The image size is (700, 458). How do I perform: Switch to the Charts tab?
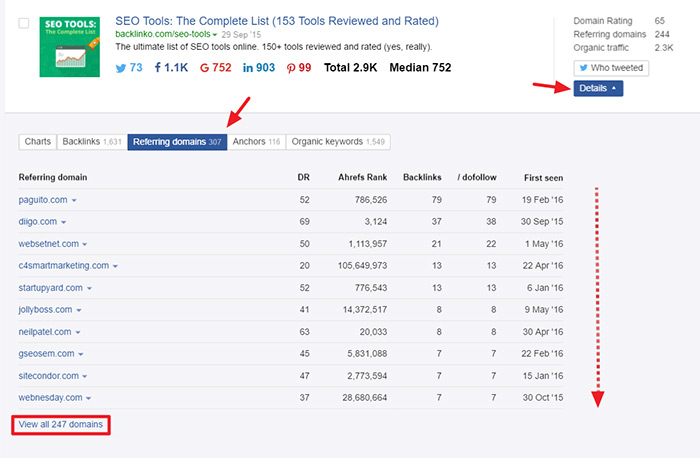pyautogui.click(x=37, y=142)
